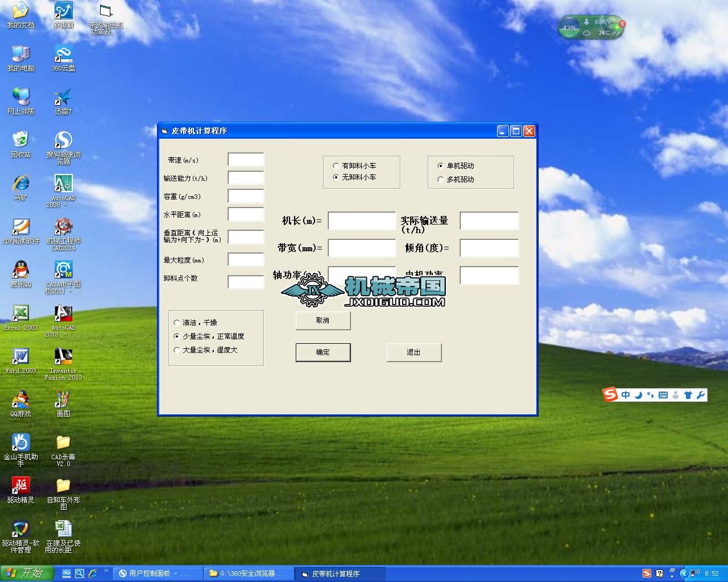Click the 360云盘 quick launch icon
This screenshot has width=728, height=582.
66,573
